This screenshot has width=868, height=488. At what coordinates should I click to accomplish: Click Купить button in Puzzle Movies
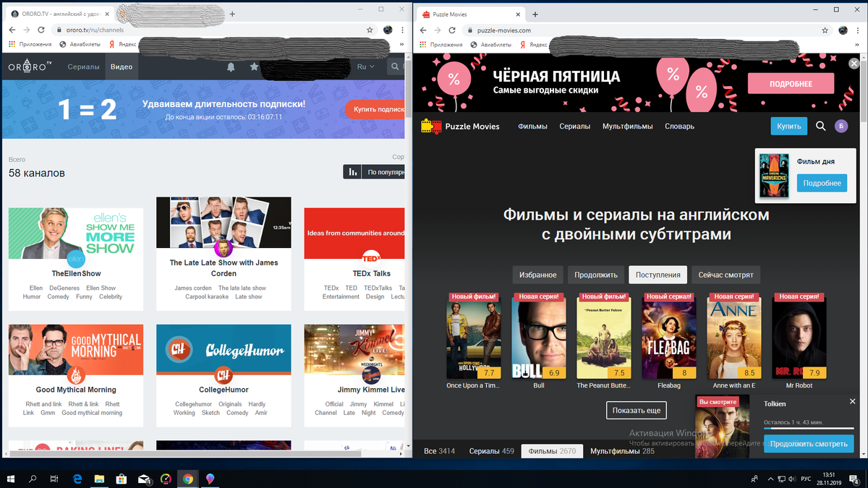tap(788, 126)
